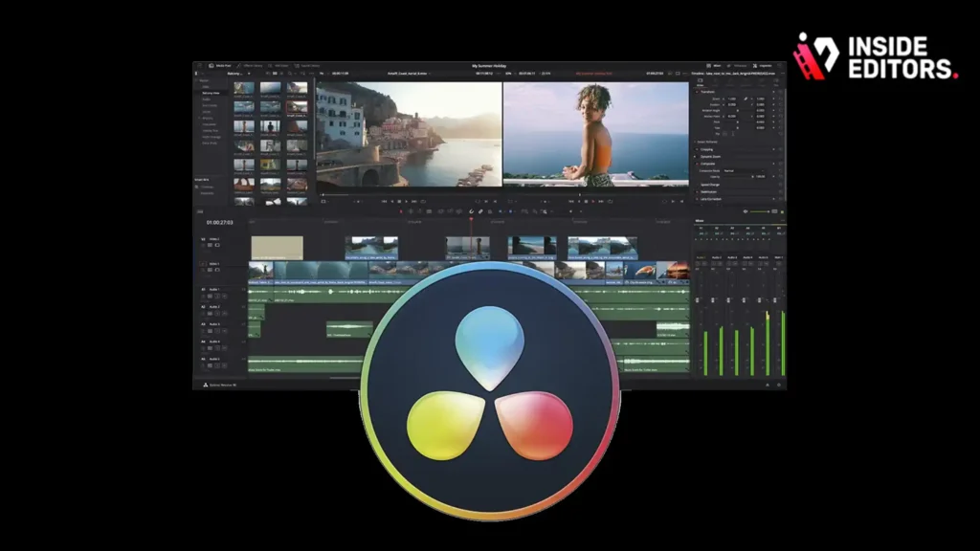Open the Sound Library panel tab
Screen dimensions: 980x551
pos(307,66)
